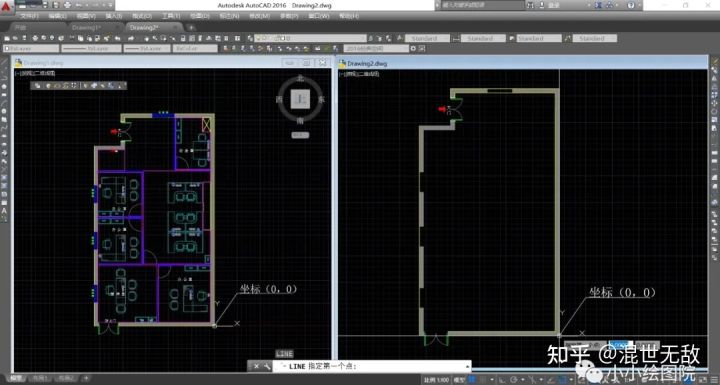Viewport: 720px width, 385px height.
Task: Click the plot/print icon in quick access toolbar
Action: pos(68,5)
